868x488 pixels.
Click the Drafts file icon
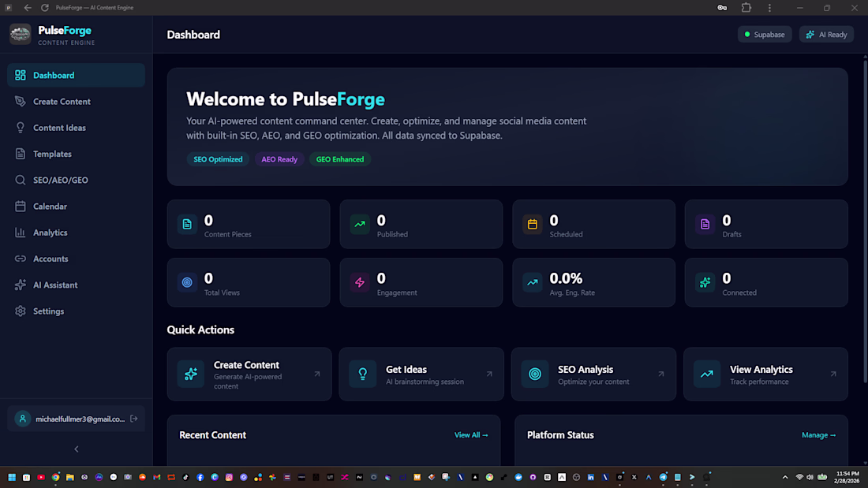pyautogui.click(x=705, y=224)
